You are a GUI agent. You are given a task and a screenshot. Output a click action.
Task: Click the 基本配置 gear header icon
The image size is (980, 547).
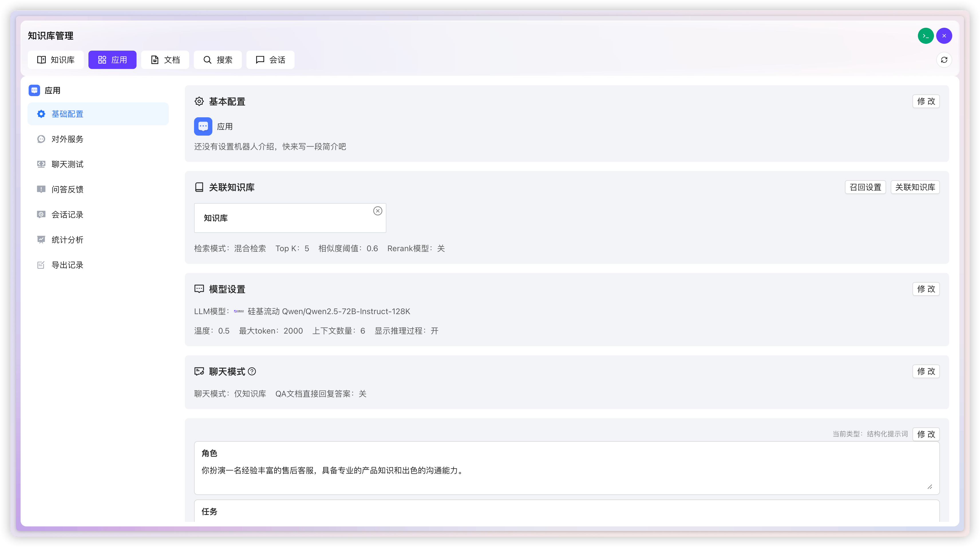coord(199,101)
